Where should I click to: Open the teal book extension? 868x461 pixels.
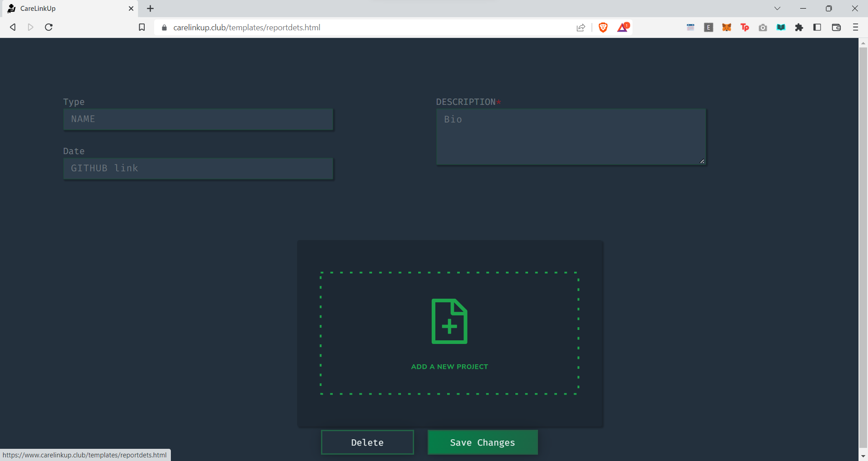[781, 27]
